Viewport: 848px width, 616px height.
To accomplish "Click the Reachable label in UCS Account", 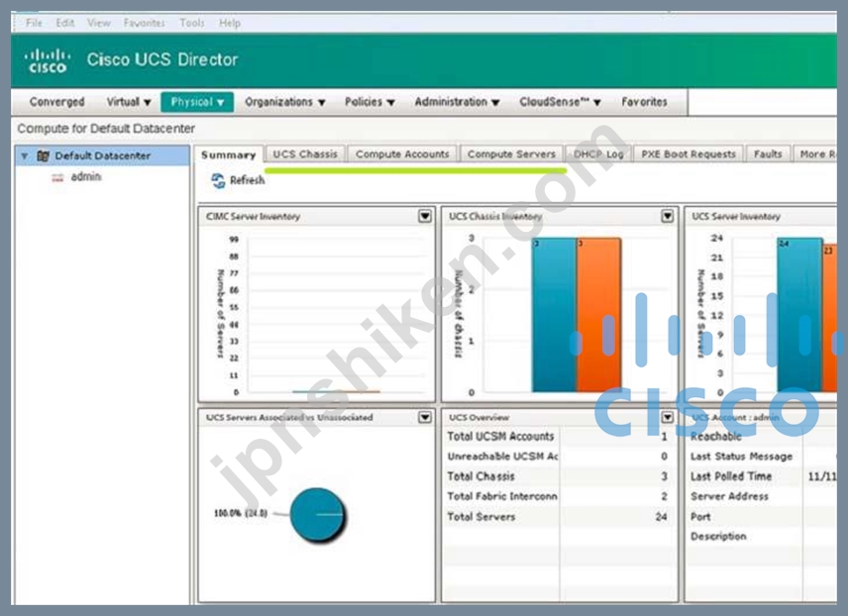I will coord(715,437).
